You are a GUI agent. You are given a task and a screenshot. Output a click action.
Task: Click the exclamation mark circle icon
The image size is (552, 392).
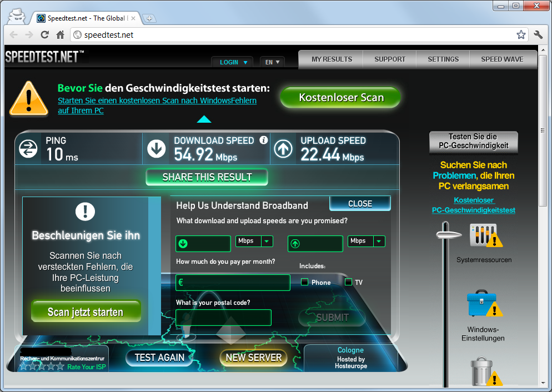[85, 212]
